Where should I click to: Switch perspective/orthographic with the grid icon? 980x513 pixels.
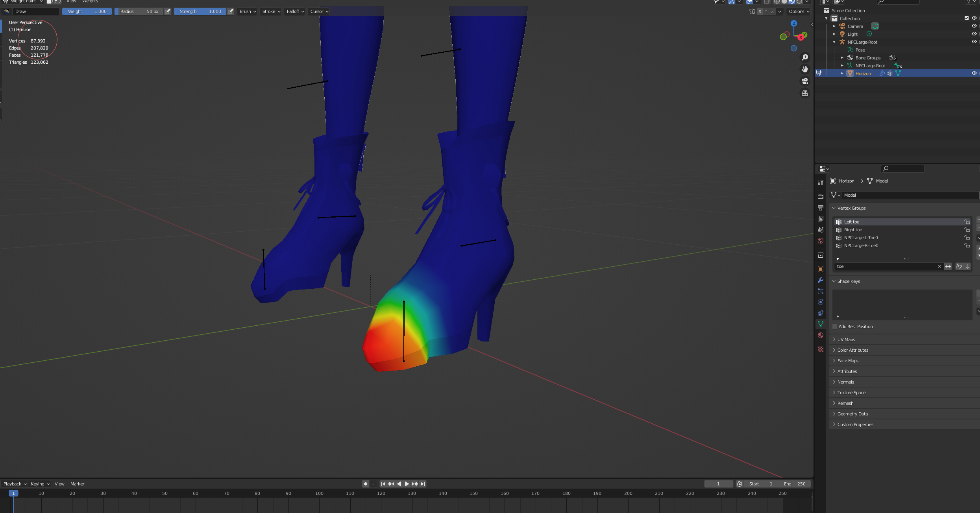point(805,93)
